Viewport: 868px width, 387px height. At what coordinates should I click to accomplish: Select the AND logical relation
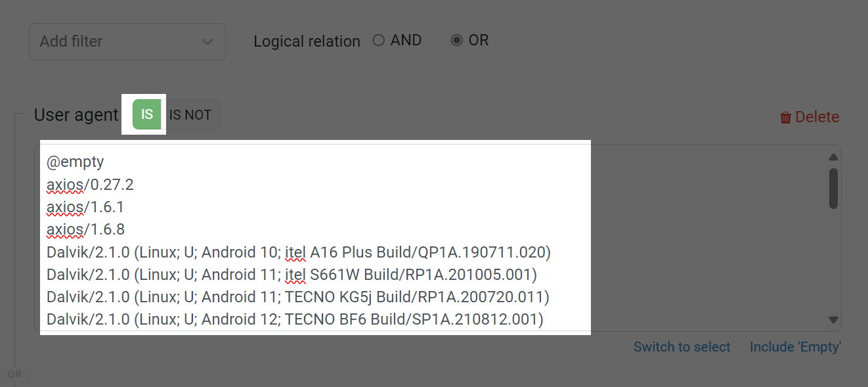pos(397,40)
